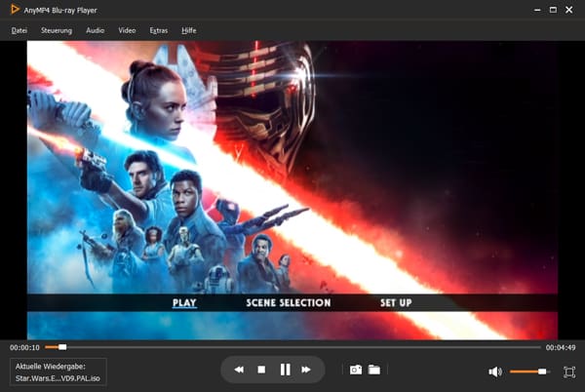The width and height of the screenshot is (585, 392).
Task: Open the snapshot folder icon
Action: (x=374, y=370)
